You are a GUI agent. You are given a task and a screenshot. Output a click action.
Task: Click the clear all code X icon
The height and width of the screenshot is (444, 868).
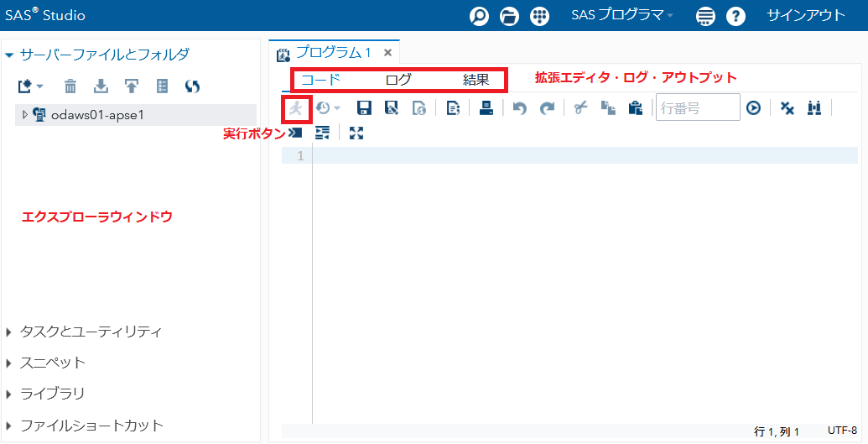tap(787, 107)
